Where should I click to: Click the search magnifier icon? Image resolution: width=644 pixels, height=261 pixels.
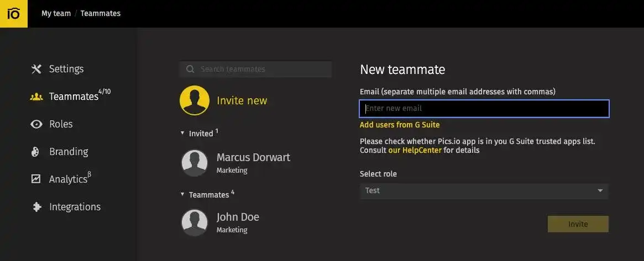(x=190, y=69)
